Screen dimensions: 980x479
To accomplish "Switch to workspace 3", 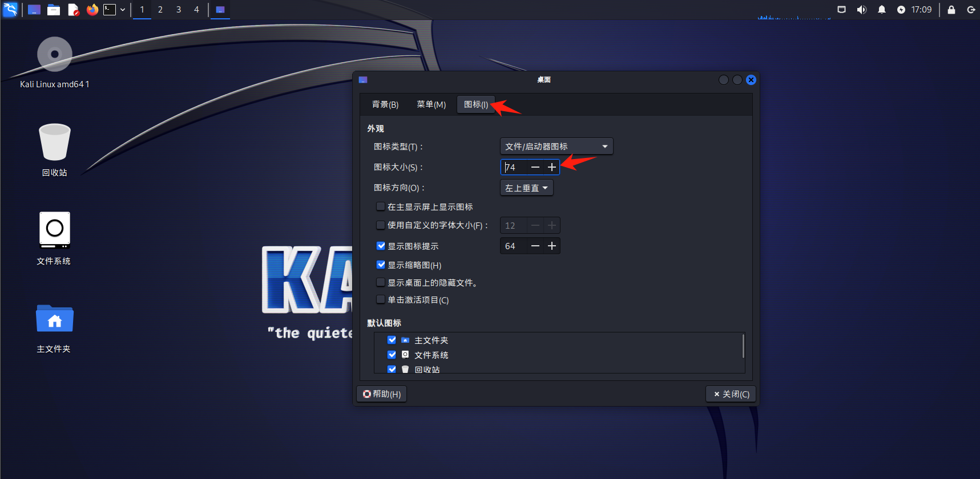I will coord(179,10).
